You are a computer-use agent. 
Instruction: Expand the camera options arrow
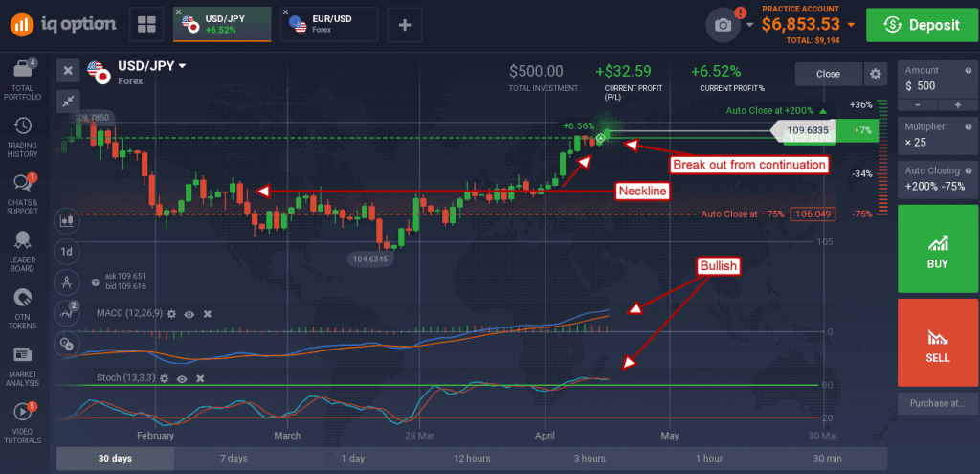click(750, 25)
